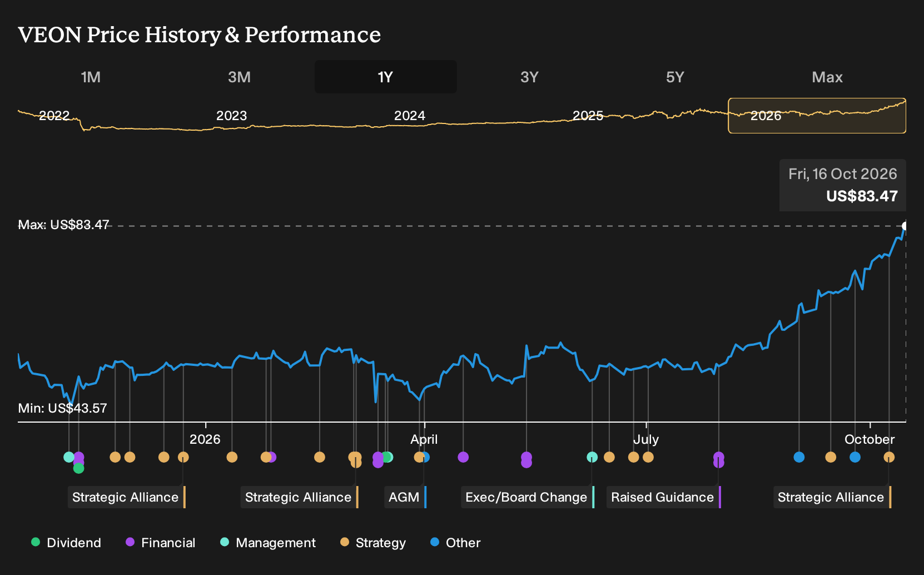Click the strategy marker above October Strategic Alliance
Image resolution: width=924 pixels, height=575 pixels.
pyautogui.click(x=889, y=457)
